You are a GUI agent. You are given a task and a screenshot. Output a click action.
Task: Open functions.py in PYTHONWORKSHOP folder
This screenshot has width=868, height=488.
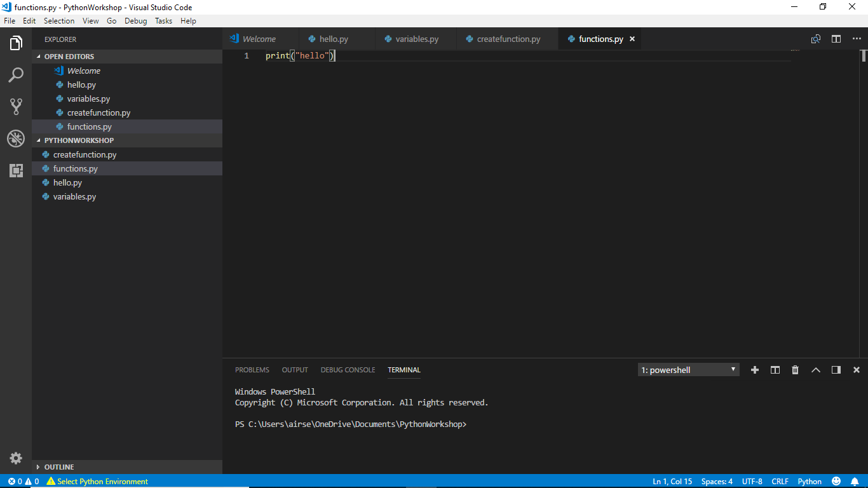[127, 168]
